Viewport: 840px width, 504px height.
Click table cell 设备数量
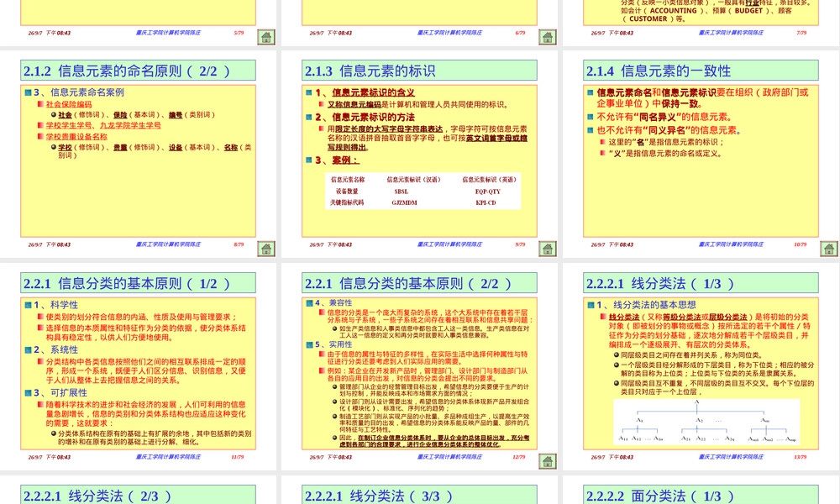click(347, 192)
